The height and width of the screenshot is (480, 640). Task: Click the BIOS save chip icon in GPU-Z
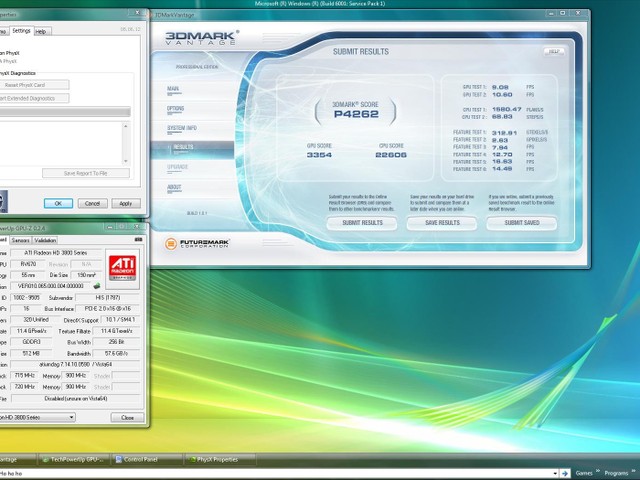click(97, 286)
